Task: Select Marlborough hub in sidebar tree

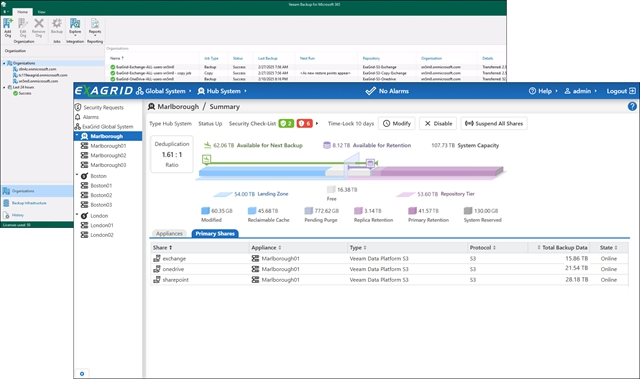Action: (108, 136)
